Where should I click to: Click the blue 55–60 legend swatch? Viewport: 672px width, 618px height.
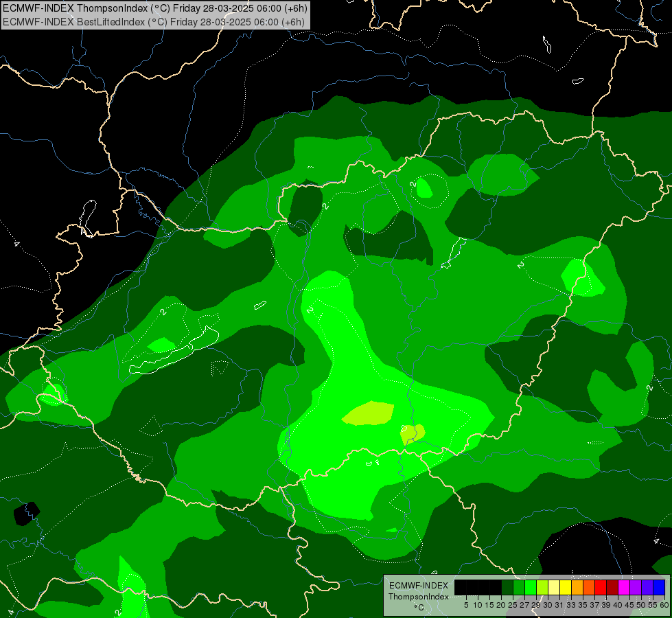point(659,587)
